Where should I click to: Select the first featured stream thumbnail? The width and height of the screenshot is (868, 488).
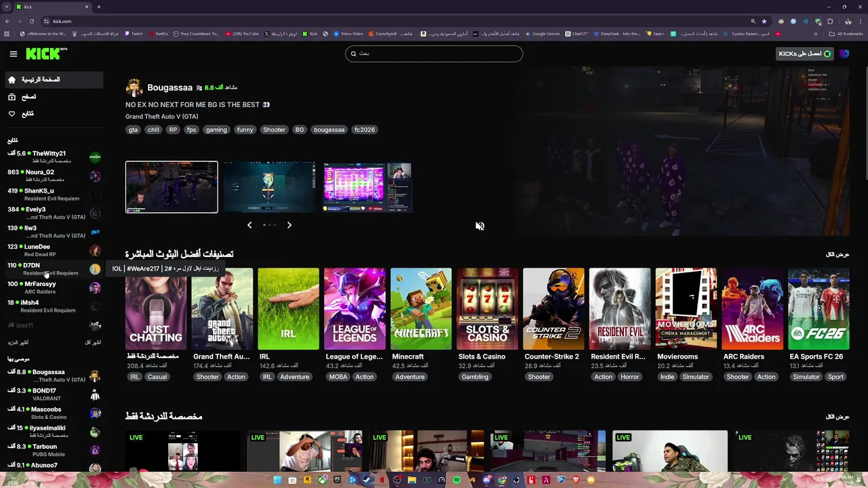172,187
